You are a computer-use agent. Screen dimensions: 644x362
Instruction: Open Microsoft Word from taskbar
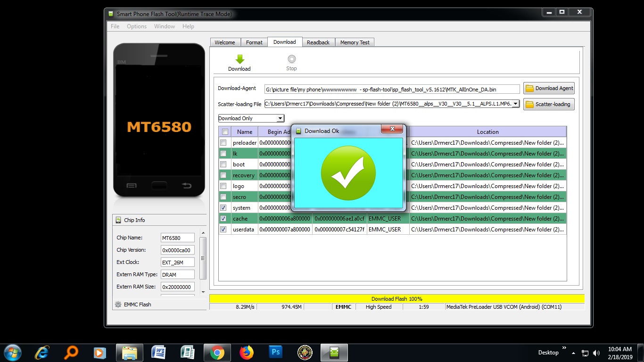coord(158,352)
